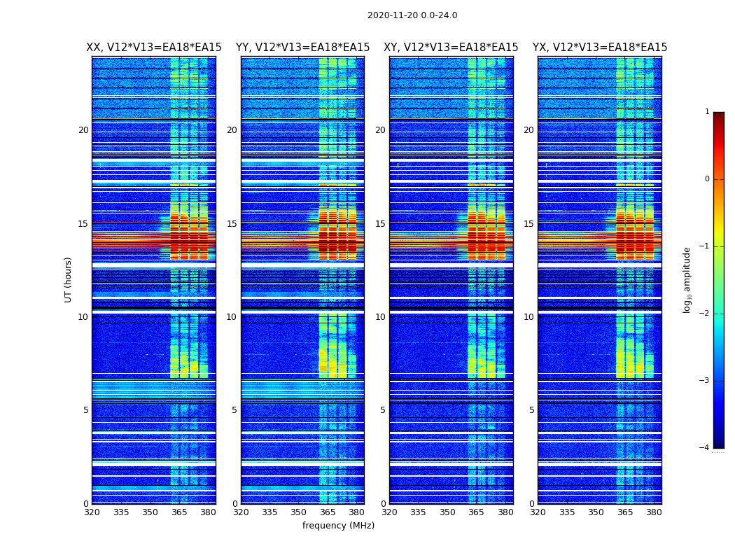Select the XX, V12*V13=EA18*EA15 title
The height and width of the screenshot is (560, 735).
pos(154,48)
